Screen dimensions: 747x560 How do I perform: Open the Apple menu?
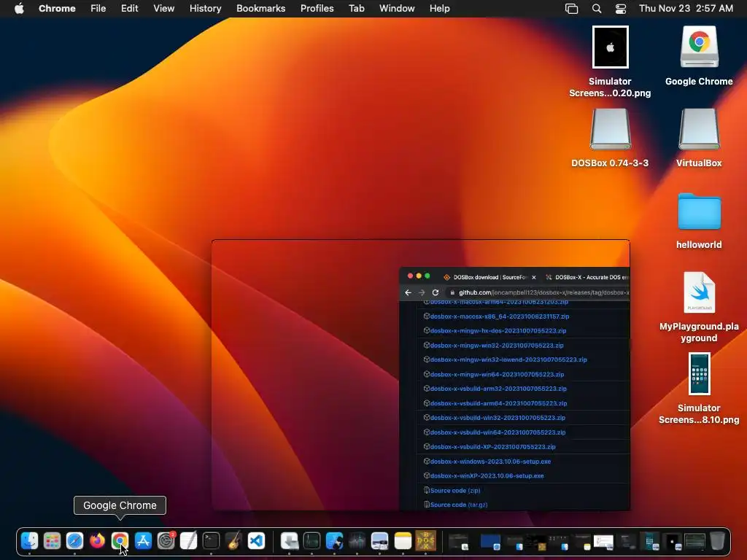20,9
